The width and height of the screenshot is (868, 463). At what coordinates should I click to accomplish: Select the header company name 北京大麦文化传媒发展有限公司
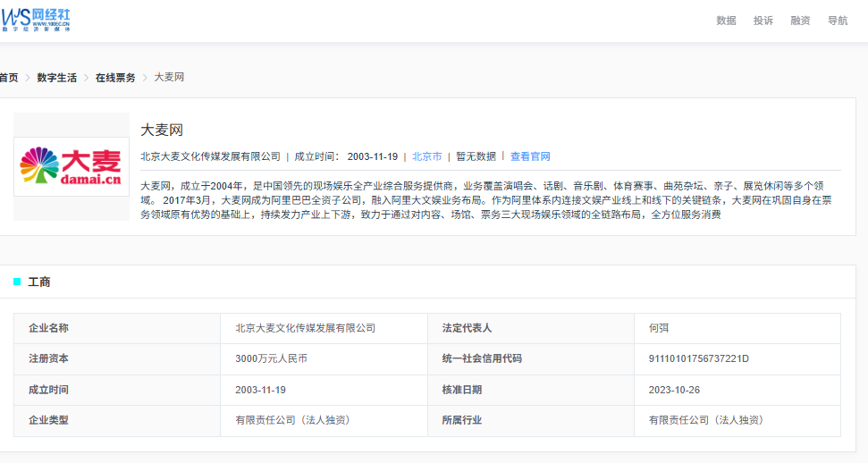[x=210, y=156]
